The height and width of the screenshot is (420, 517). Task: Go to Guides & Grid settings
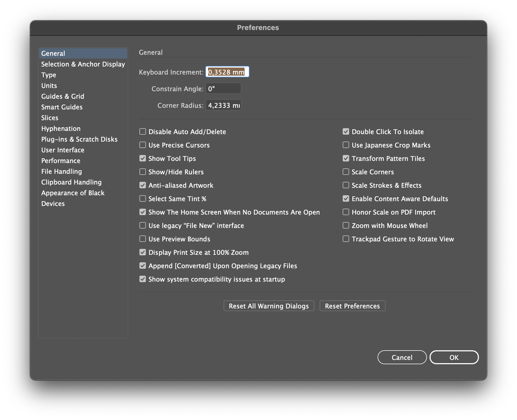click(62, 96)
